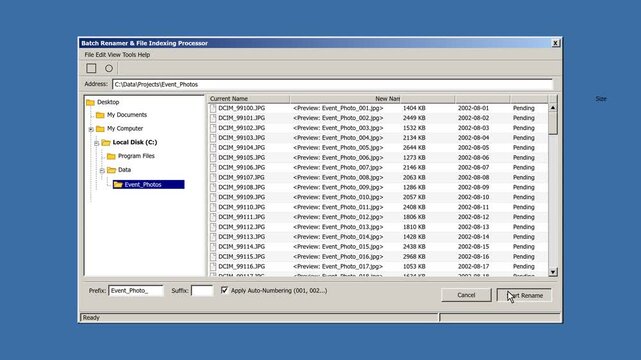Open the Help menu

click(x=144, y=55)
